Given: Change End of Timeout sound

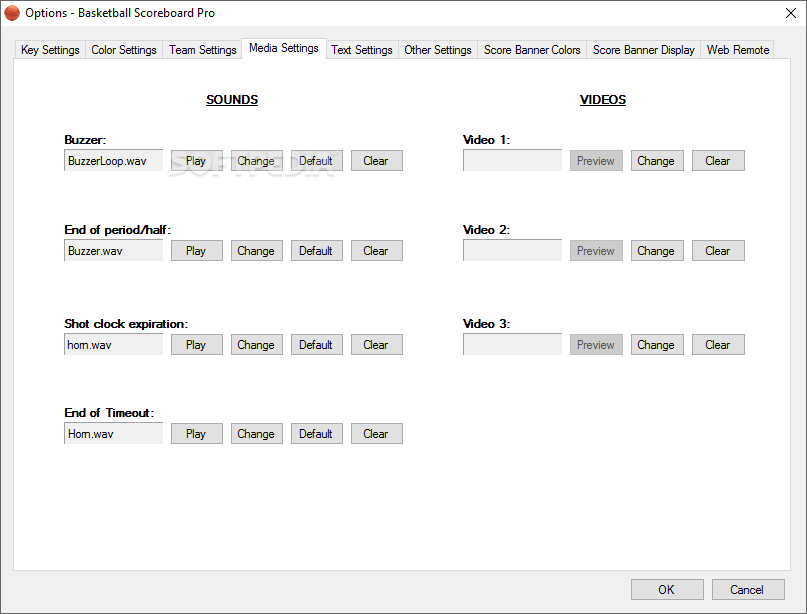Looking at the screenshot, I should pos(256,434).
